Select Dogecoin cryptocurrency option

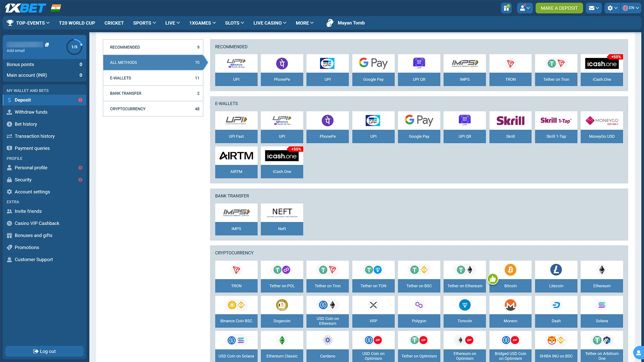[x=282, y=311]
